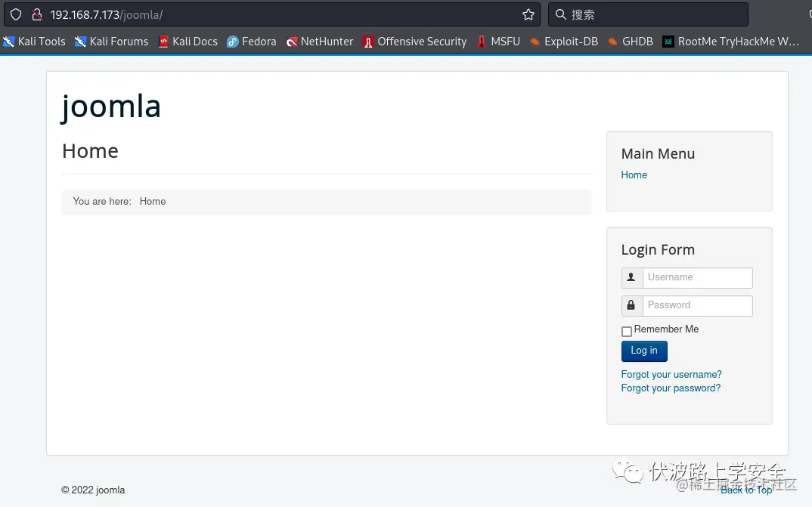Select Home in the Main Menu
812x507 pixels.
point(634,175)
